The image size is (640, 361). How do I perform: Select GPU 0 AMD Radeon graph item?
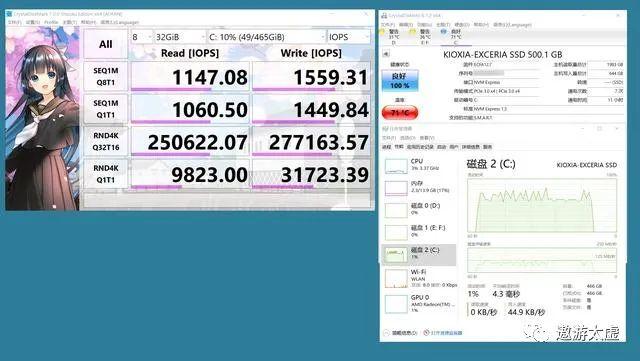tap(419, 304)
